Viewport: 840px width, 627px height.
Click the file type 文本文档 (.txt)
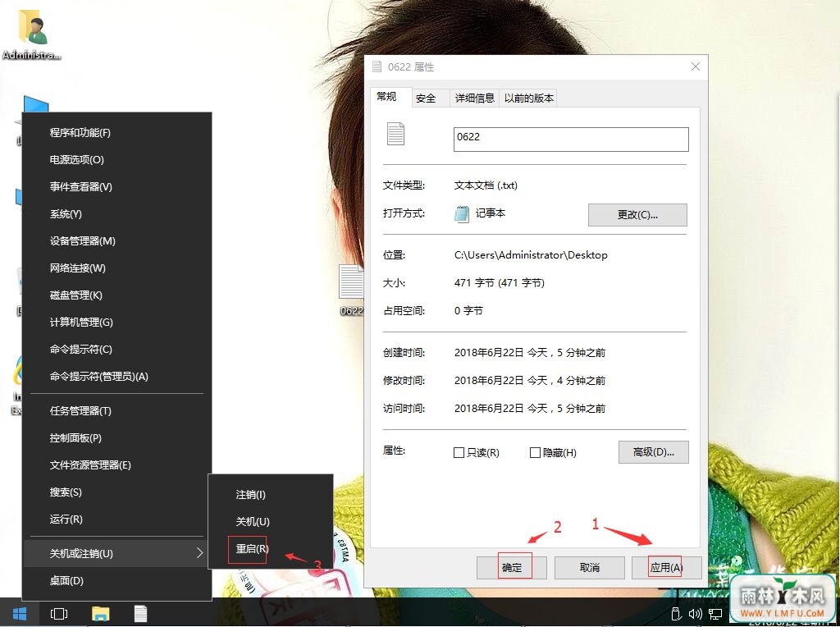(x=486, y=185)
